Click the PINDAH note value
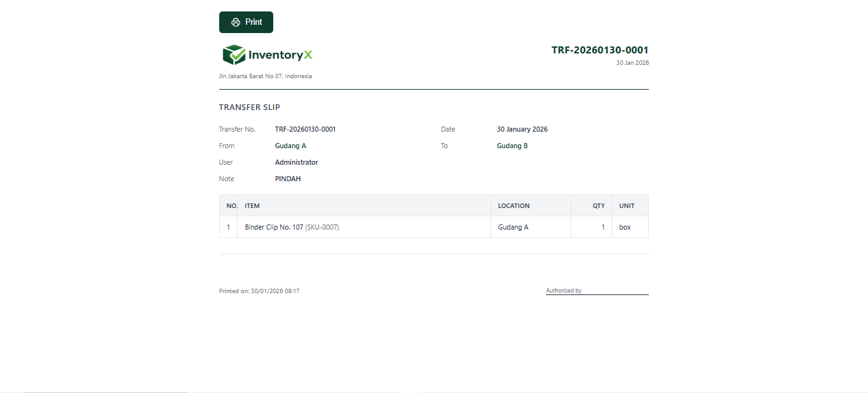 (288, 179)
